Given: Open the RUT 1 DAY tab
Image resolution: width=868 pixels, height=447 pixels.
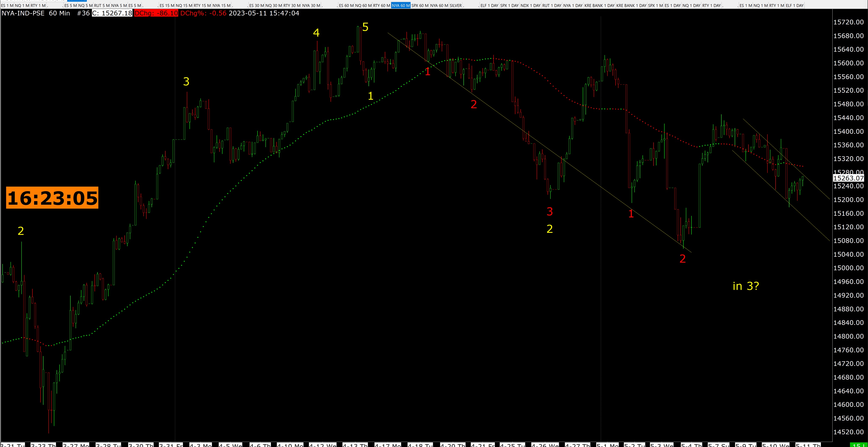Looking at the screenshot, I should click(552, 5).
